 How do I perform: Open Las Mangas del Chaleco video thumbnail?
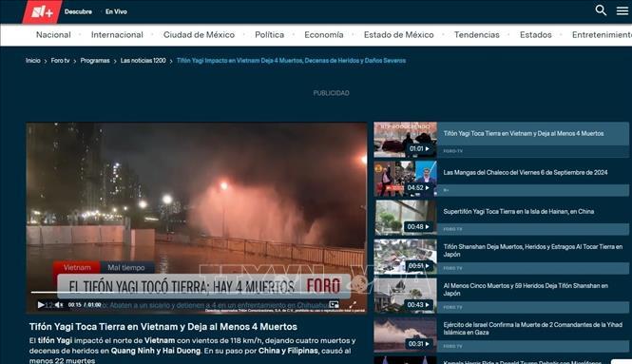[405, 179]
